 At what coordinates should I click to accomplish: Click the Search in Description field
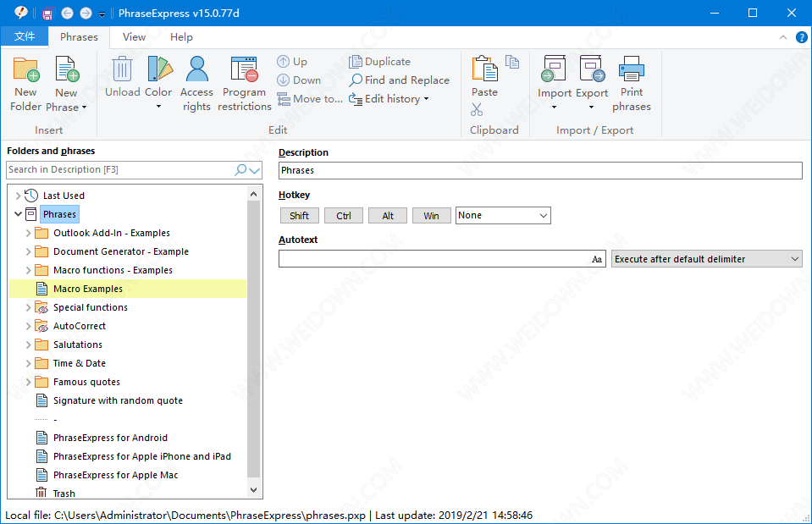120,170
